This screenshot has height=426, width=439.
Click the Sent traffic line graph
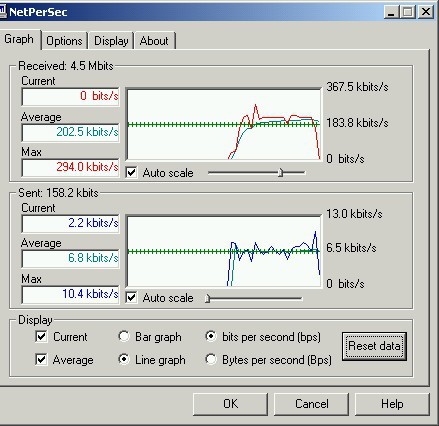[x=224, y=251]
